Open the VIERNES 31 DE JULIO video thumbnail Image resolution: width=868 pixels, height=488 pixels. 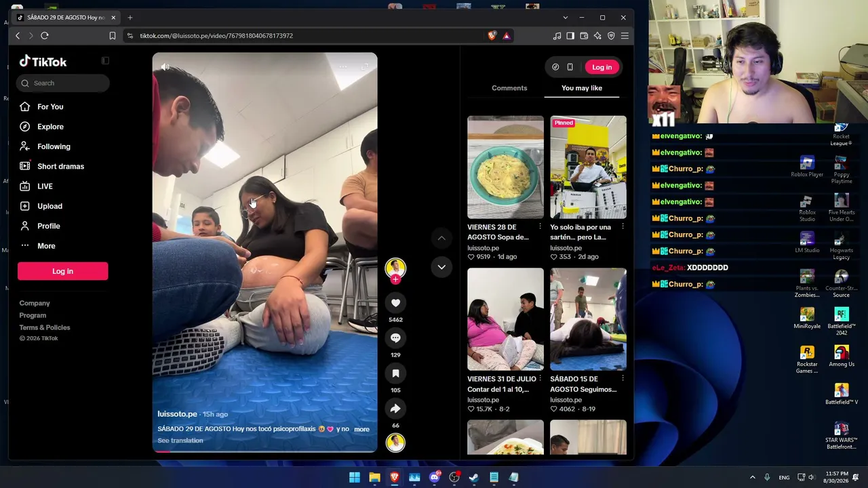(505, 319)
